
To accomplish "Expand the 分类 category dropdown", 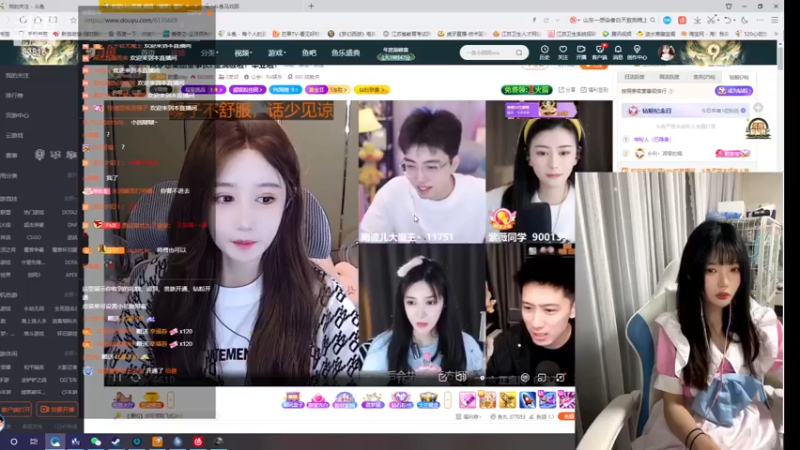I will pos(209,53).
